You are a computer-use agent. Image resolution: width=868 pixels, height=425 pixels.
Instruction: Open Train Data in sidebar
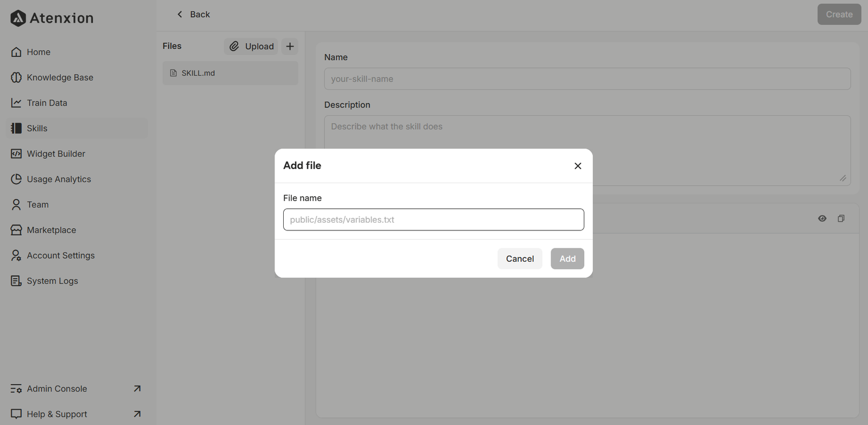(78, 103)
